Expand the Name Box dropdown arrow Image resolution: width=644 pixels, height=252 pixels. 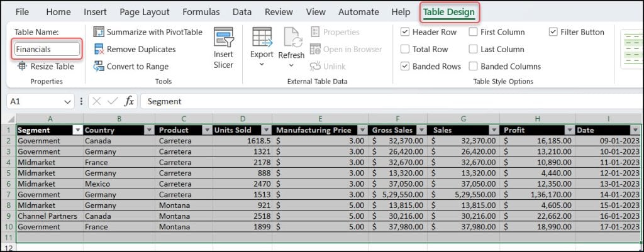pos(67,101)
